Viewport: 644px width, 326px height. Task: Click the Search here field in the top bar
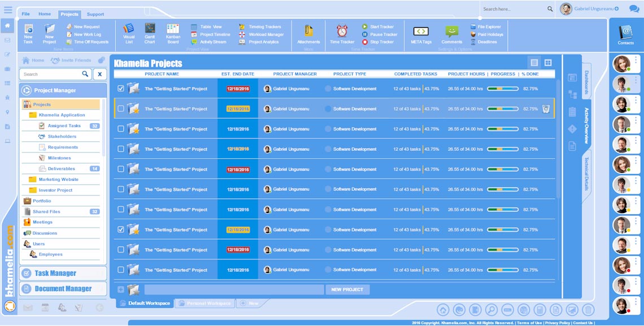[514, 9]
